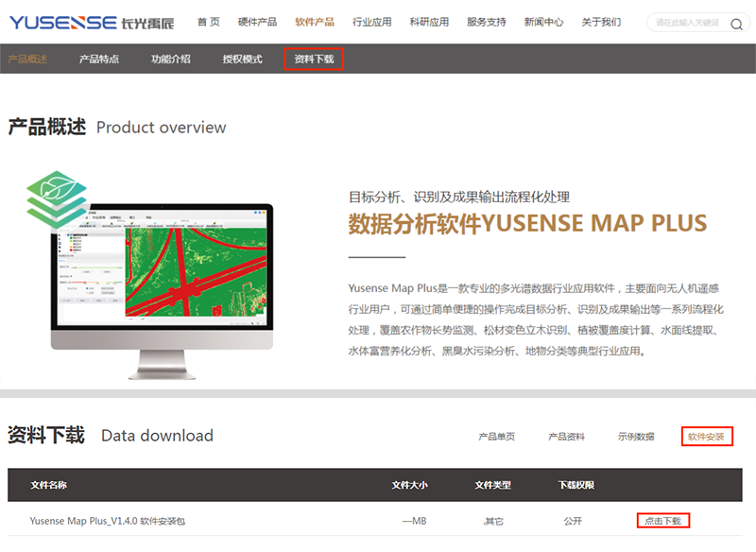Image resolution: width=756 pixels, height=552 pixels.
Task: Select the 产品资料 download category
Action: (566, 437)
